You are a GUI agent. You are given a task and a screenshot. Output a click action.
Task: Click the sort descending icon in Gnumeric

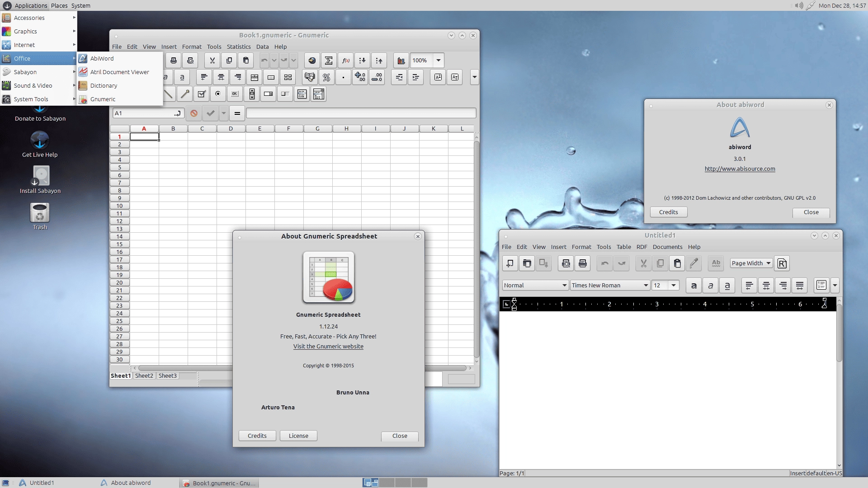click(379, 61)
